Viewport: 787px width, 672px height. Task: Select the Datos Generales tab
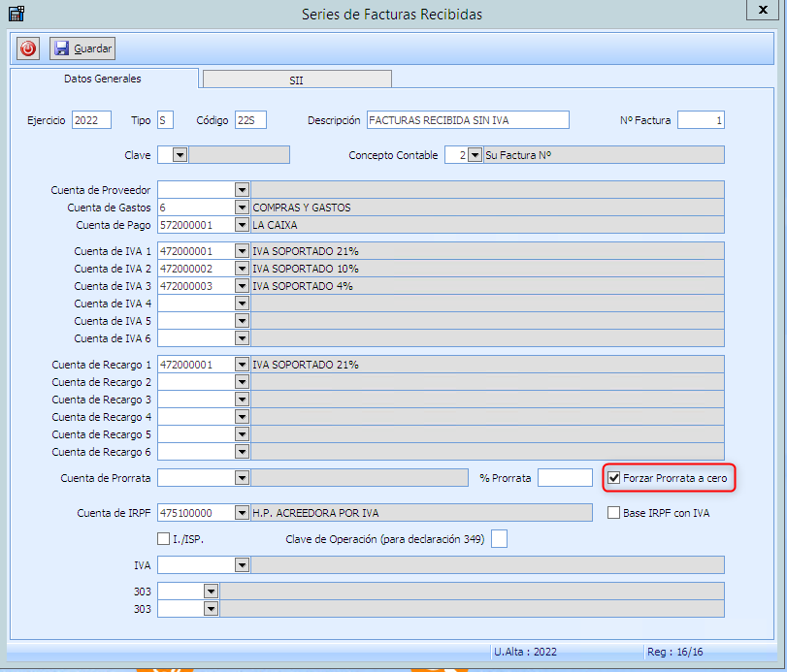(x=103, y=78)
